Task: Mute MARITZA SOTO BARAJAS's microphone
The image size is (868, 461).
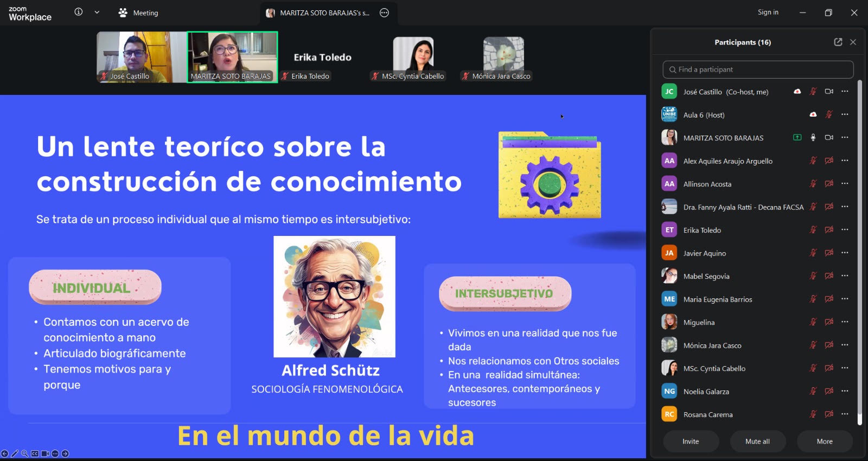Action: pyautogui.click(x=813, y=138)
